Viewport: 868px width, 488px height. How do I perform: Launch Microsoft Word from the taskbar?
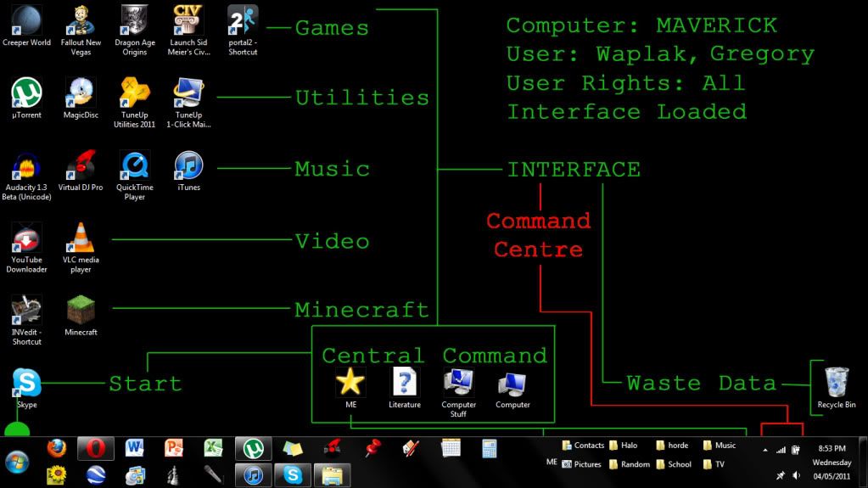click(x=135, y=448)
